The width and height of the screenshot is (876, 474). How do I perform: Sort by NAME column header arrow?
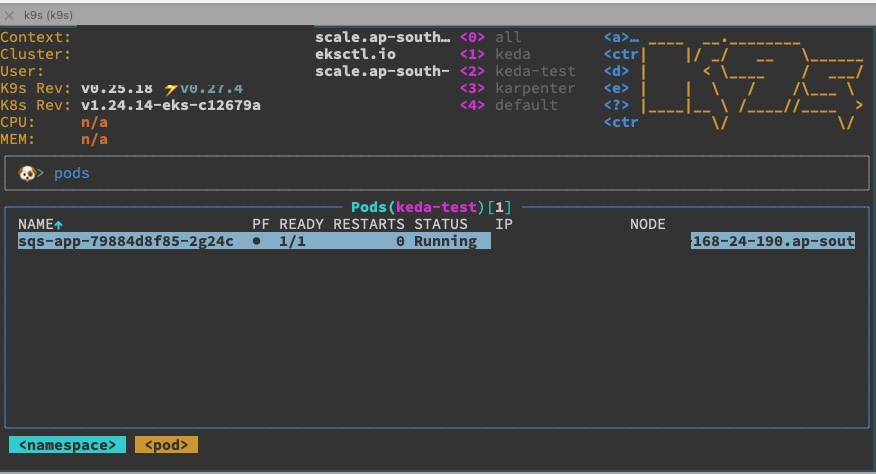[x=59, y=225]
